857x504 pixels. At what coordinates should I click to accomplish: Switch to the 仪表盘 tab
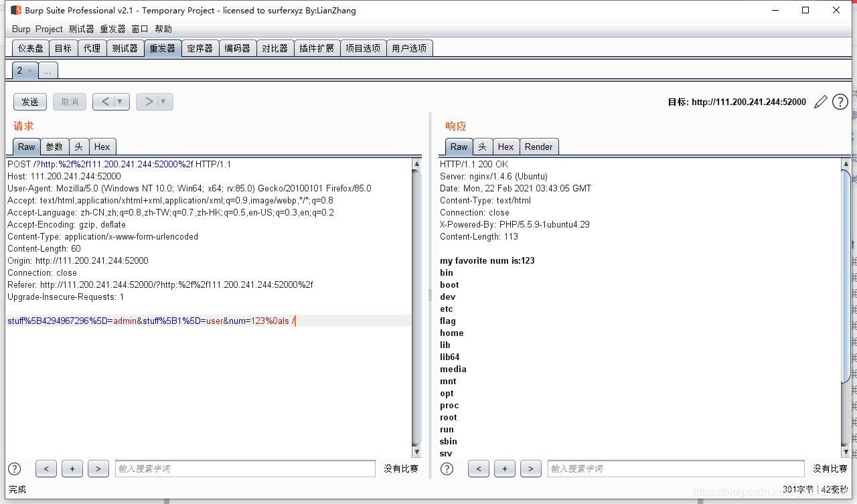31,48
